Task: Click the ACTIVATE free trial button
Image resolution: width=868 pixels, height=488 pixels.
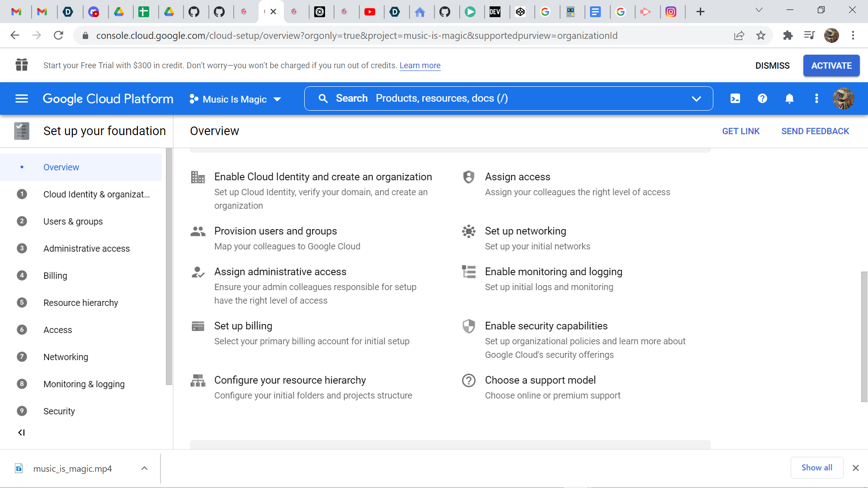Action: (x=831, y=66)
